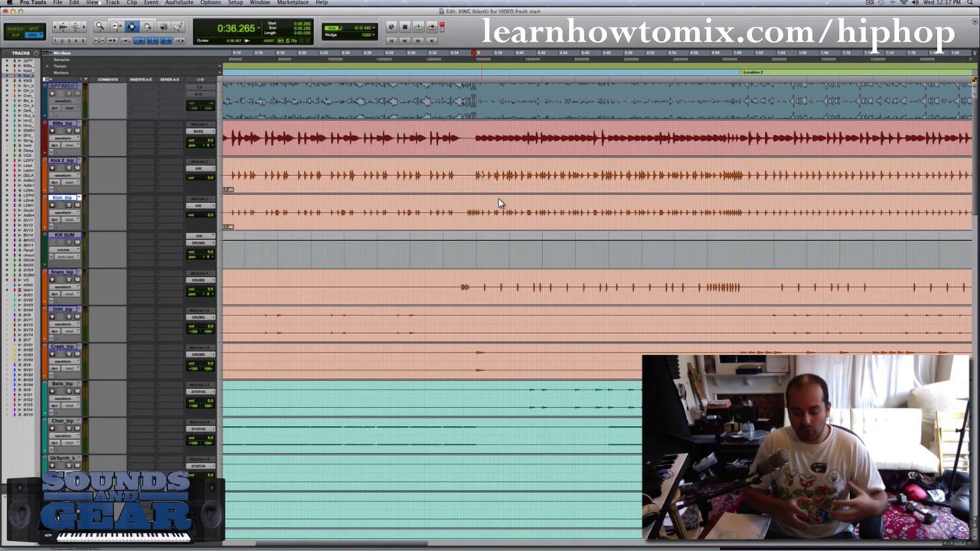Click the Fast Forward transport button
Viewport: 980px width, 551px height.
pos(418,40)
